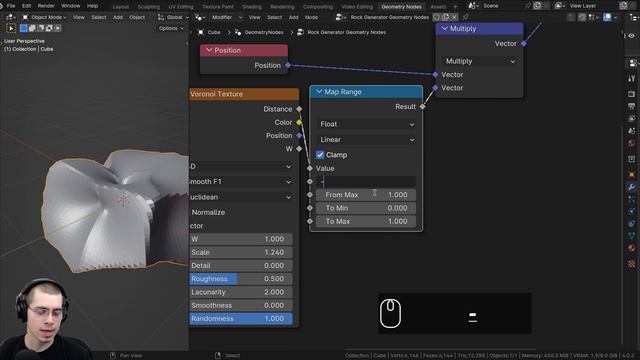Viewport: 640px width, 360px height.
Task: Click the Cube breadcrumb
Action: pyautogui.click(x=214, y=32)
